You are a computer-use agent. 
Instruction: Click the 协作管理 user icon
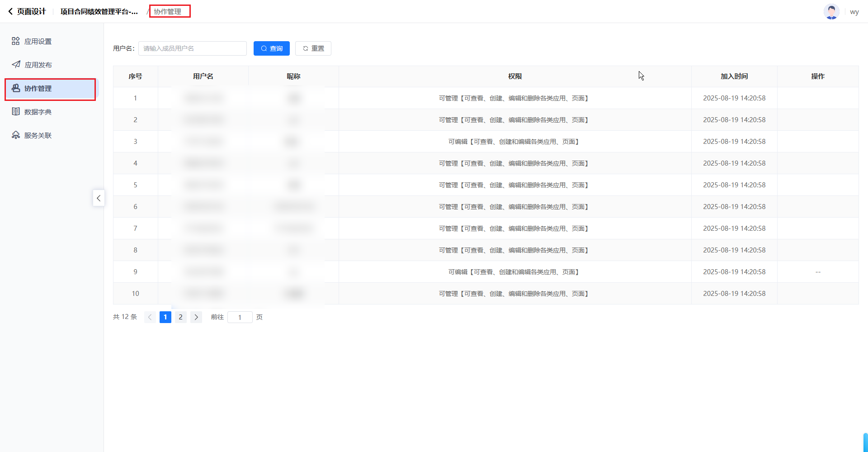coord(16,88)
